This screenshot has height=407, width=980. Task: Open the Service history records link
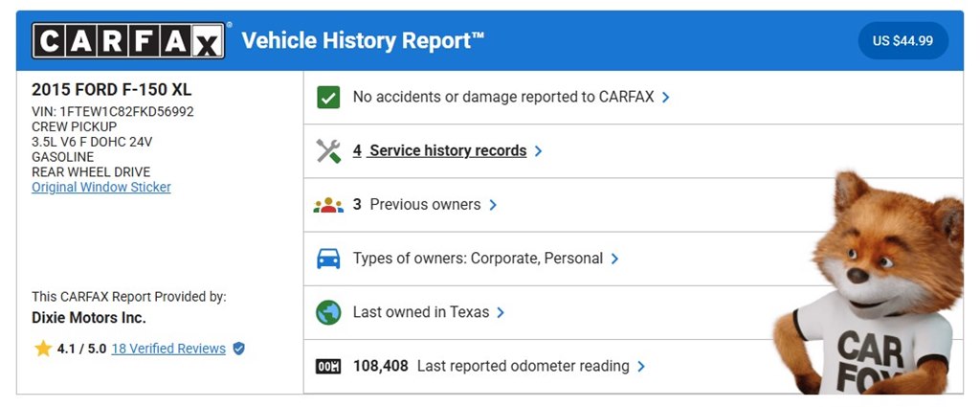[447, 150]
